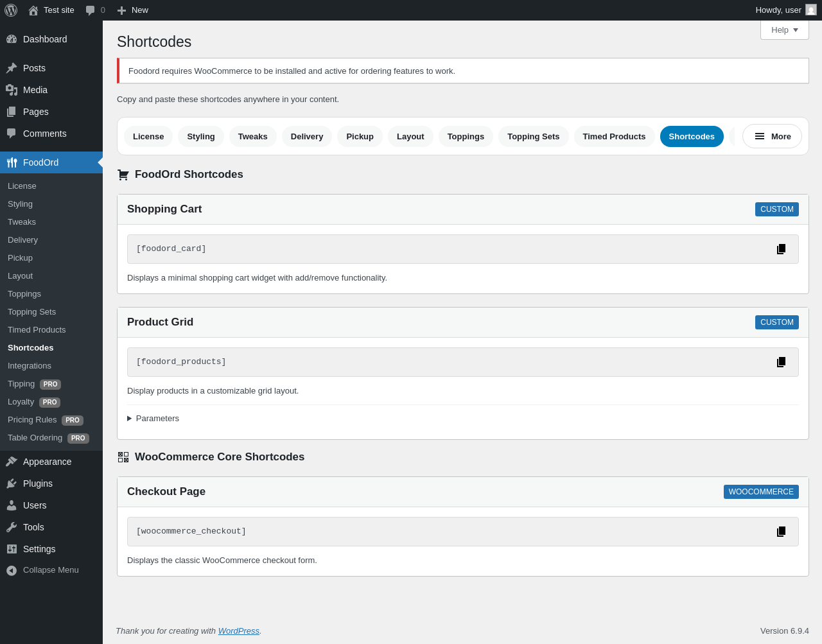Open the user avatar in admin bar
The height and width of the screenshot is (644, 822).
pyautogui.click(x=811, y=10)
